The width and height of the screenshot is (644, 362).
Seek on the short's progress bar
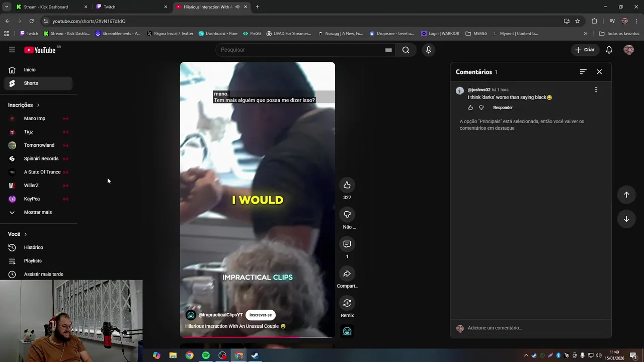tap(258, 337)
